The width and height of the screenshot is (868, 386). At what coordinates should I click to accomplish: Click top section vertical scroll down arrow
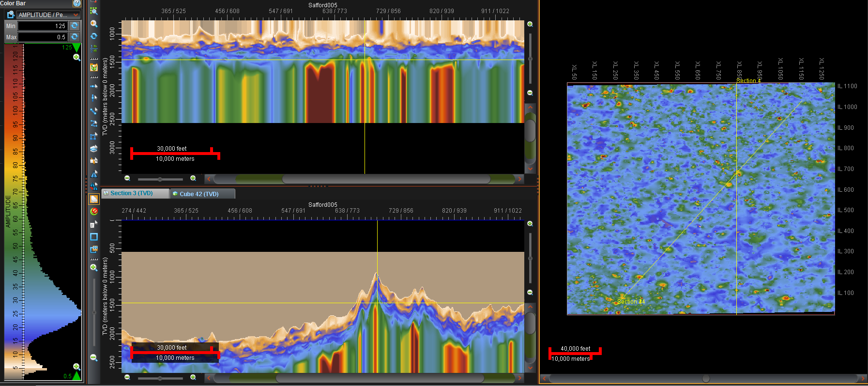point(531,169)
